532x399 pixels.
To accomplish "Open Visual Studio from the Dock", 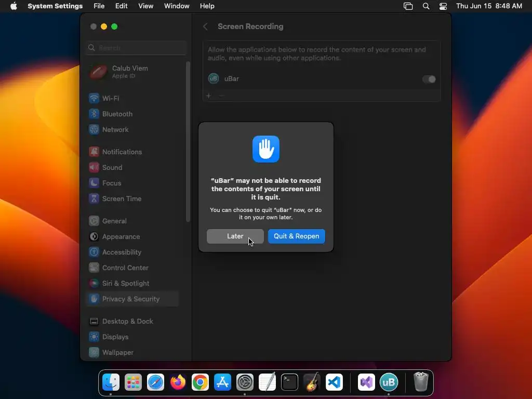I will (366, 382).
